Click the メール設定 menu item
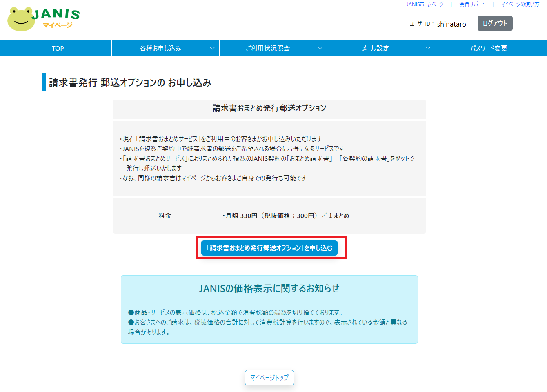The height and width of the screenshot is (392, 547). click(x=376, y=48)
